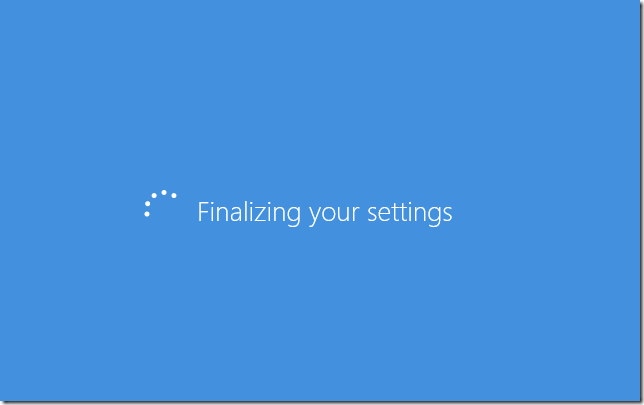This screenshot has height=405, width=644.
Task: Click the spinning loading dots indicator
Action: [x=161, y=203]
